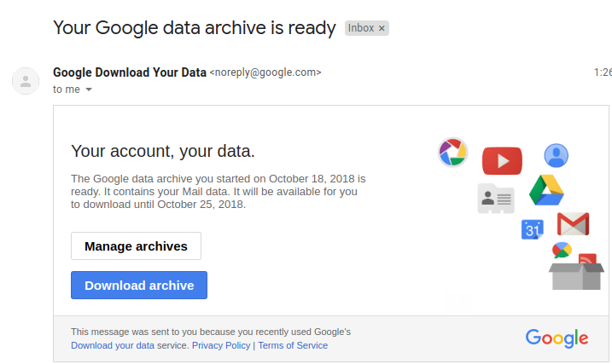Click the grey Contacts card icon

click(496, 199)
